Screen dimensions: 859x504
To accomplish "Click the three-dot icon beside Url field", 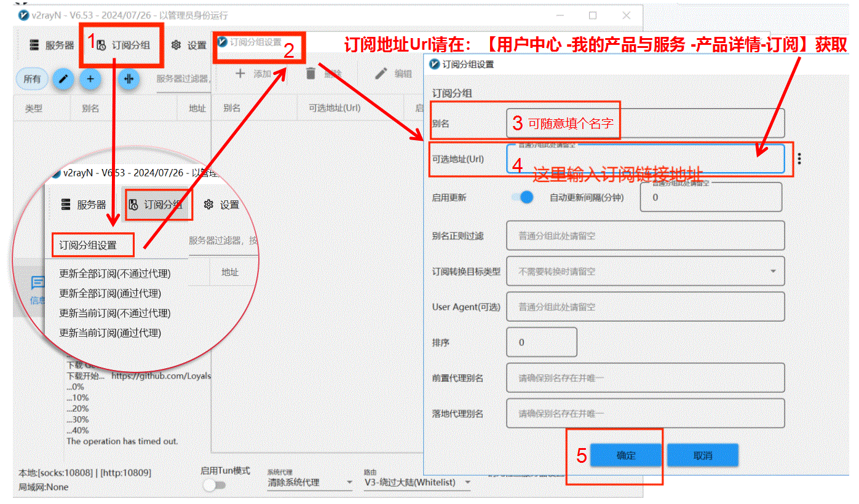I will (x=799, y=159).
